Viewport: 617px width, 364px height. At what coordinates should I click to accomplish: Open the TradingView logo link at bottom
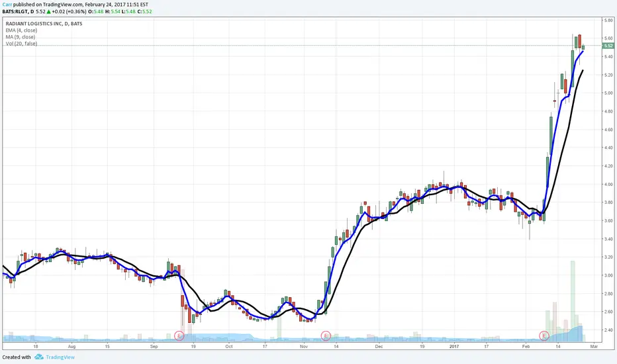(55, 357)
